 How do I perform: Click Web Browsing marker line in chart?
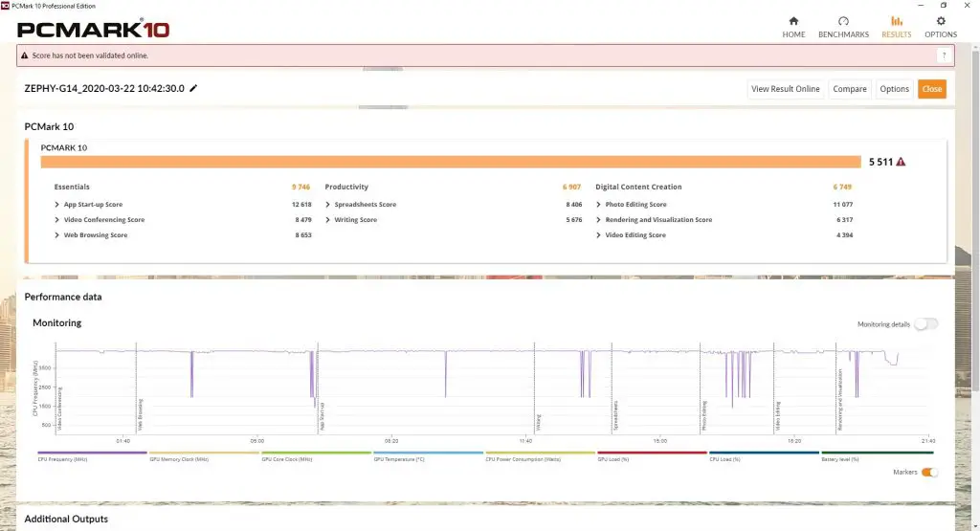click(x=136, y=387)
